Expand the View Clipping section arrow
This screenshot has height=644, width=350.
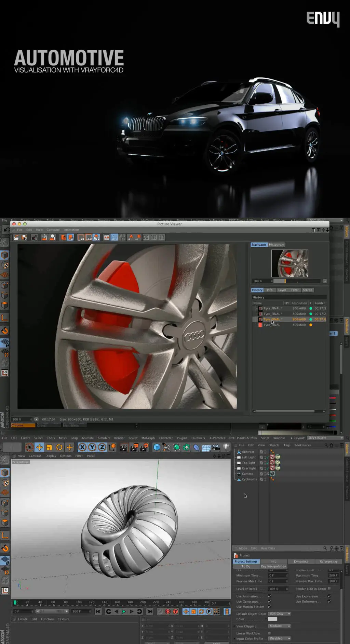tap(234, 626)
